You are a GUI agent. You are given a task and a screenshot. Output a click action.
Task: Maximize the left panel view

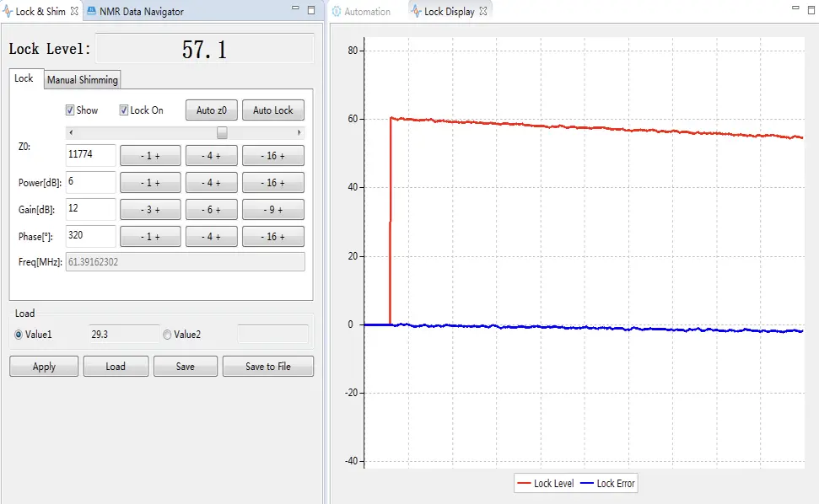pos(311,10)
